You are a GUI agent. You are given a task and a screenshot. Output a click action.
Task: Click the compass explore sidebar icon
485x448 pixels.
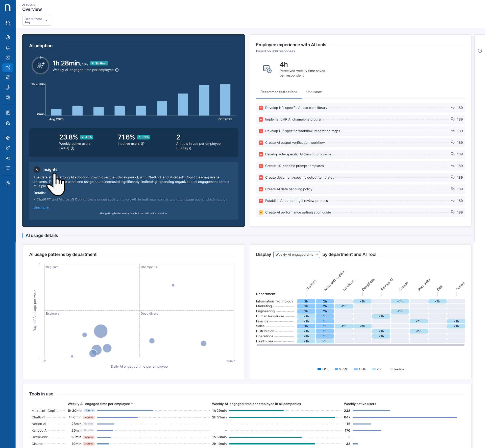[x=8, y=37]
